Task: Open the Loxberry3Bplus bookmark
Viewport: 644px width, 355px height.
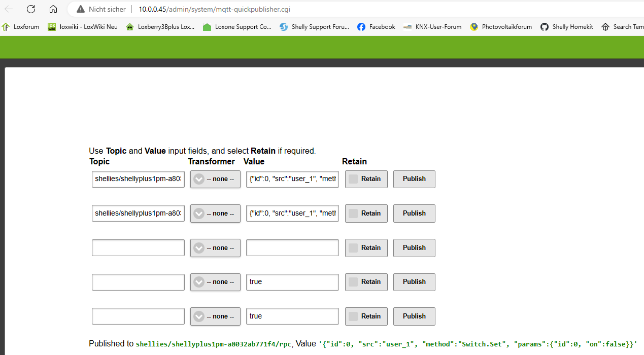Action: tap(160, 27)
